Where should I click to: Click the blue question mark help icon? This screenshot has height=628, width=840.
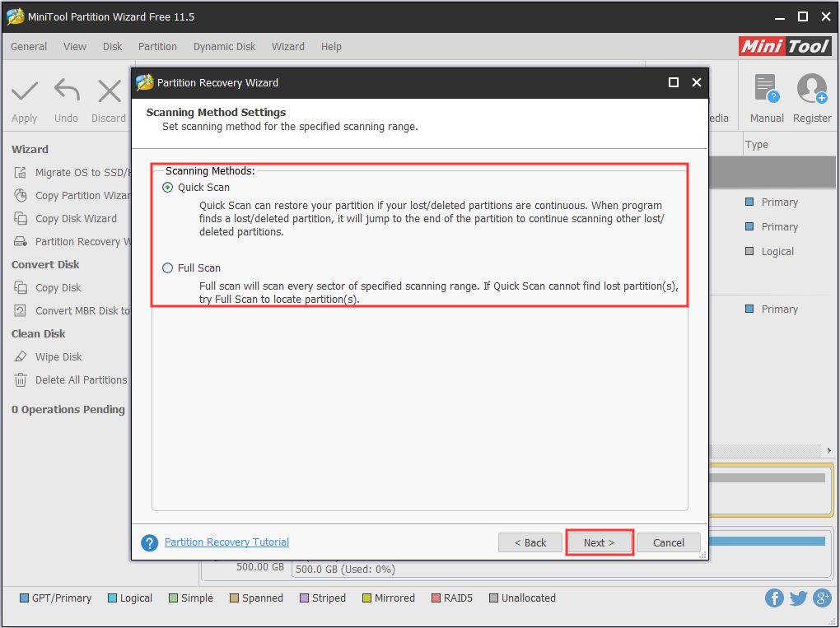tap(149, 543)
